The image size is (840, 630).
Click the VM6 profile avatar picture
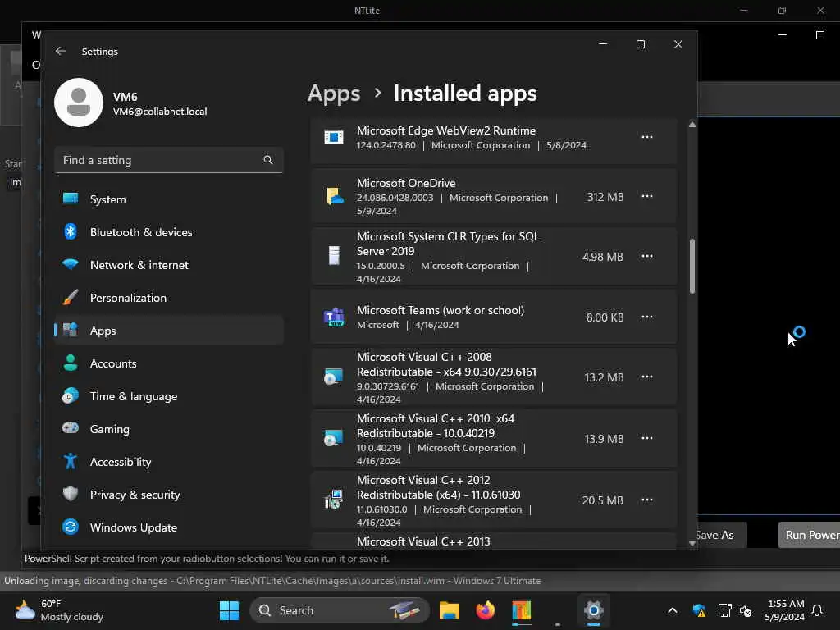point(79,103)
